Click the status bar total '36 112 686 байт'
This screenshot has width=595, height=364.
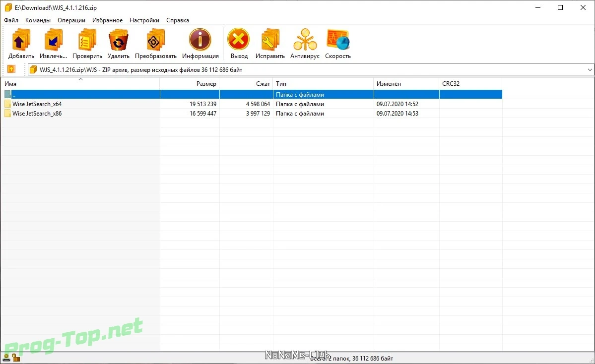[x=373, y=359]
